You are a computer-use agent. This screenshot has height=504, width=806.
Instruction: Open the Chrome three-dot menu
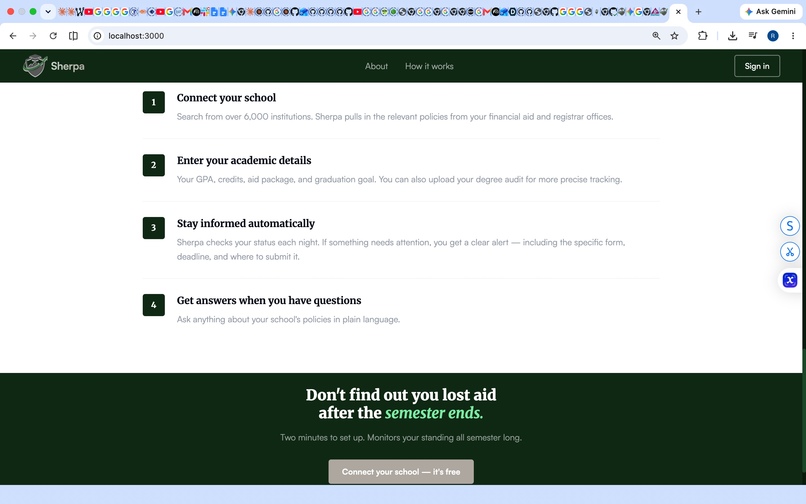793,35
